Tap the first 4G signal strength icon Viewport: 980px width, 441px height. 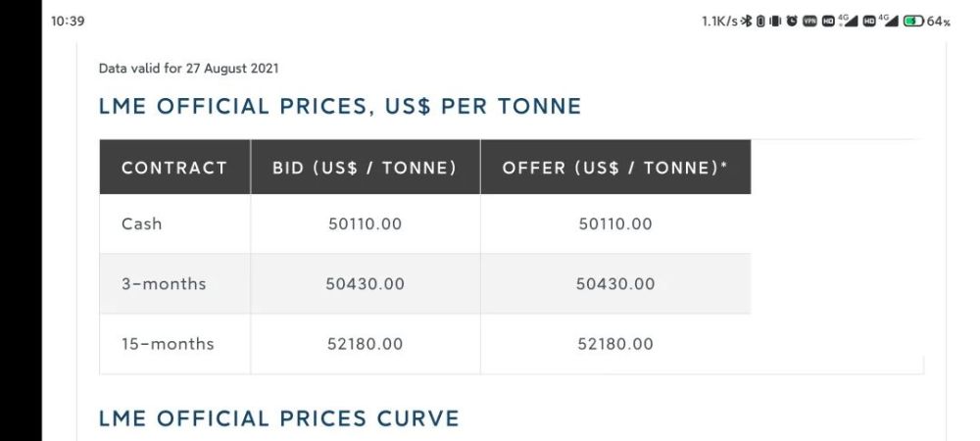(848, 21)
